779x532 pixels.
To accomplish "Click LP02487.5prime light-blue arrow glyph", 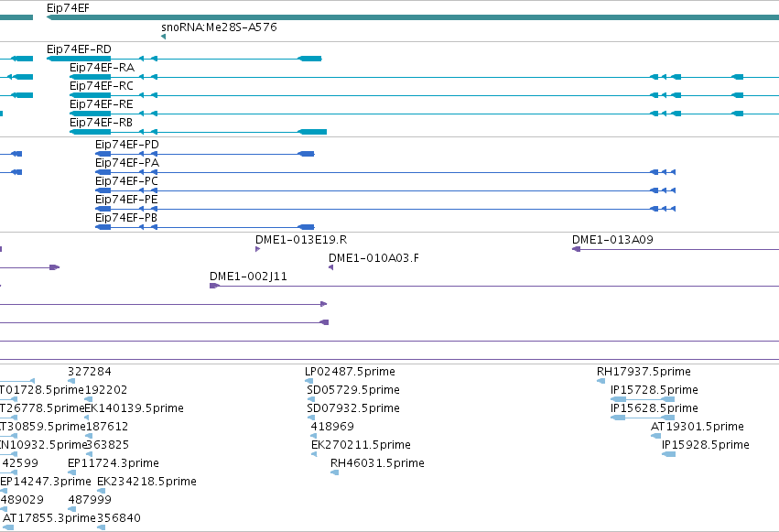I will 309,381.
